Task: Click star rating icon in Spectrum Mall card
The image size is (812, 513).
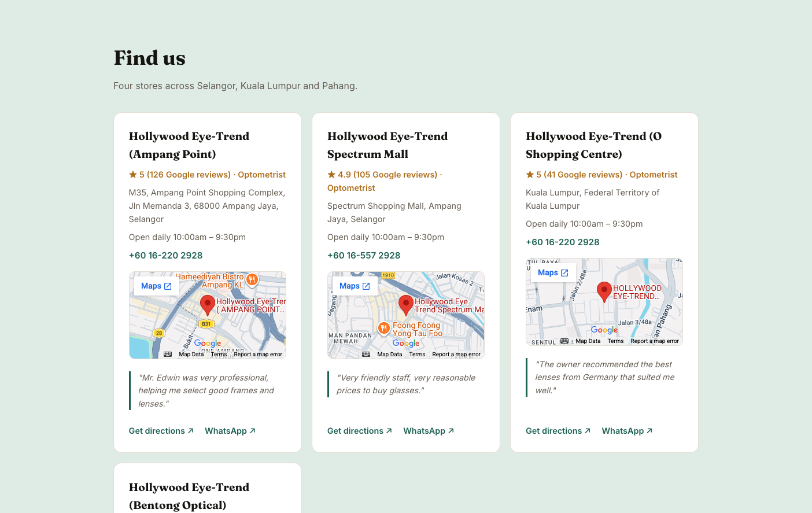Action: [331, 174]
